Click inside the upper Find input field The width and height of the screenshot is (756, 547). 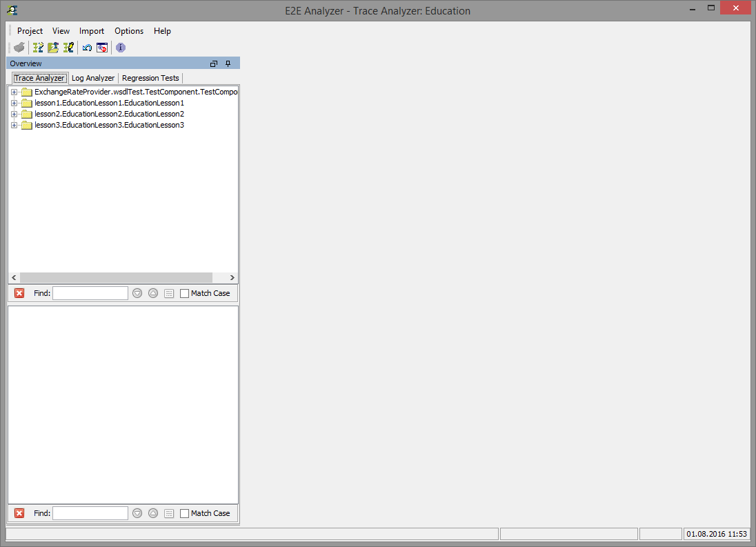[x=90, y=292]
